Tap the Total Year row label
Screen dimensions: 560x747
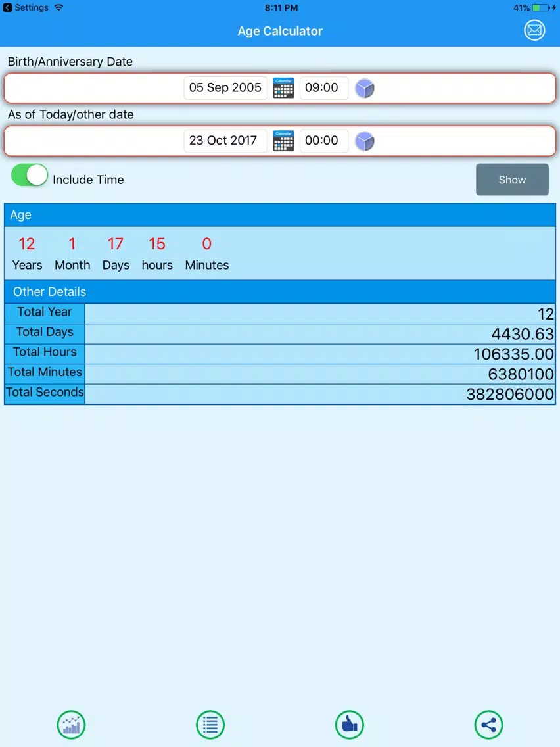[x=45, y=312]
